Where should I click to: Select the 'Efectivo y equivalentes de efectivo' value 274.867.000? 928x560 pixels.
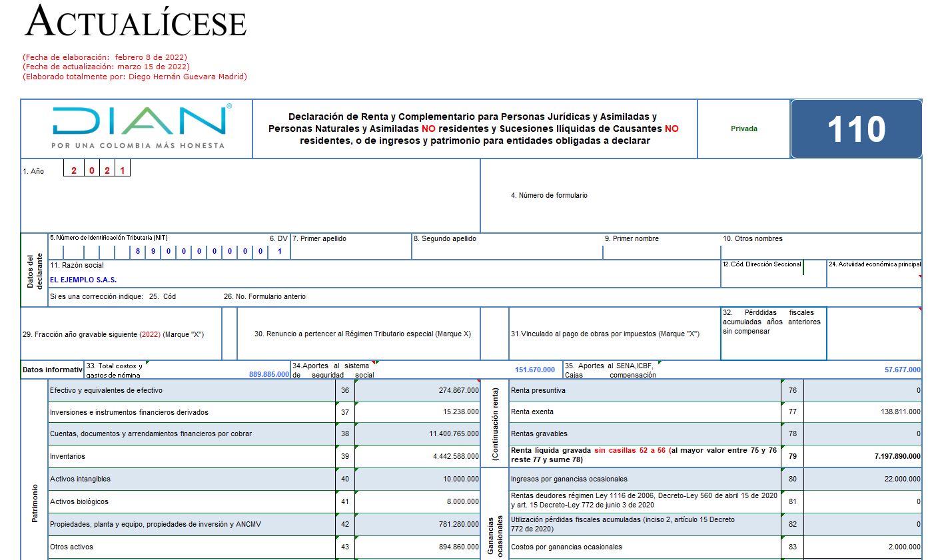pyautogui.click(x=417, y=390)
